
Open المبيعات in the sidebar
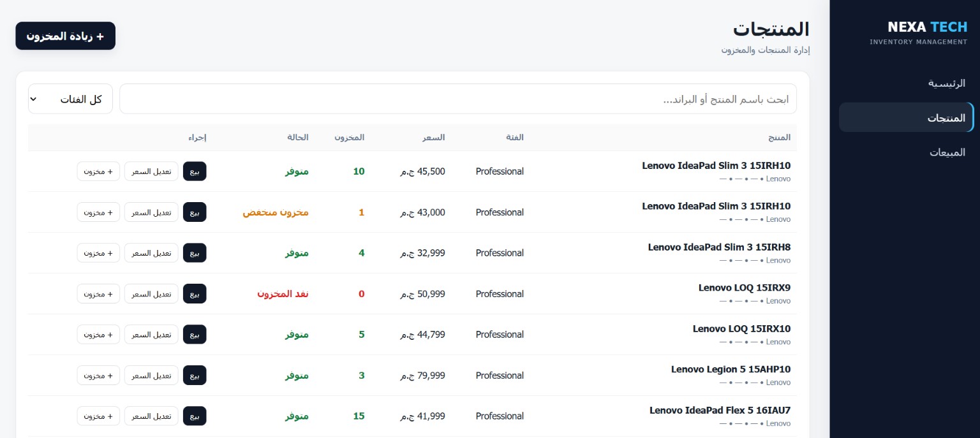click(947, 152)
